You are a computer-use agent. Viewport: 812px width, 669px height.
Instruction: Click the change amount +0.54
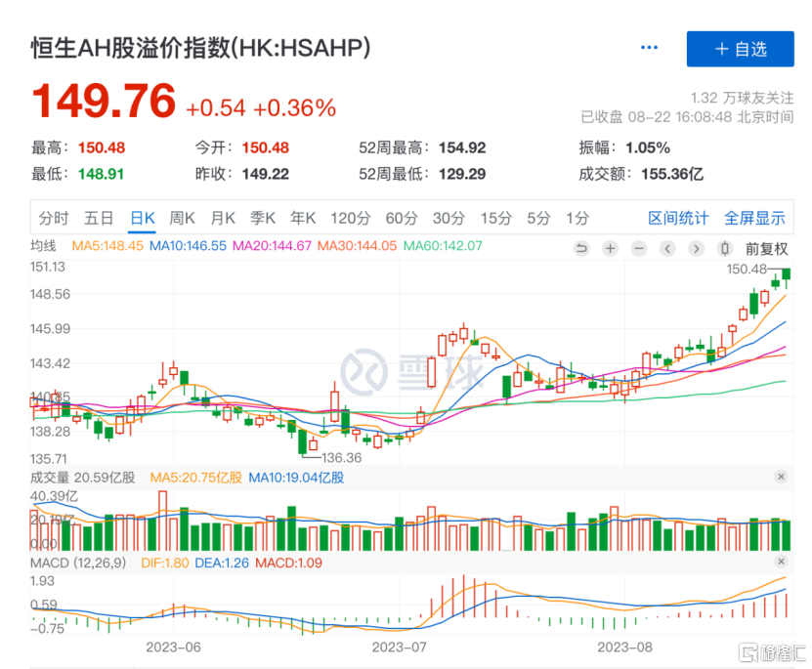pos(215,108)
